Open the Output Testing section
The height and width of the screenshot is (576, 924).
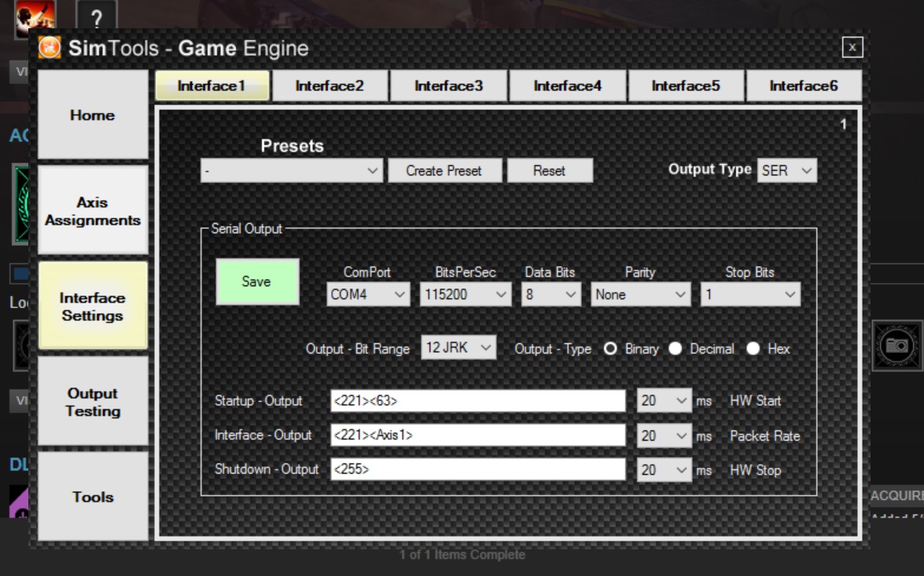point(93,402)
